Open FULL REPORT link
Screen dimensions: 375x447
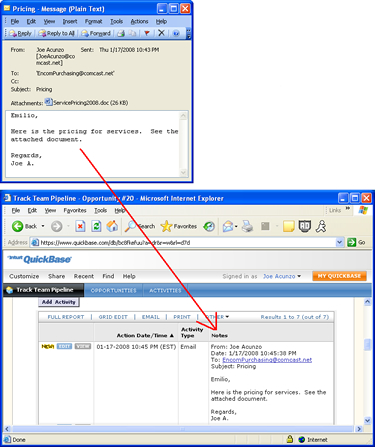[66, 317]
